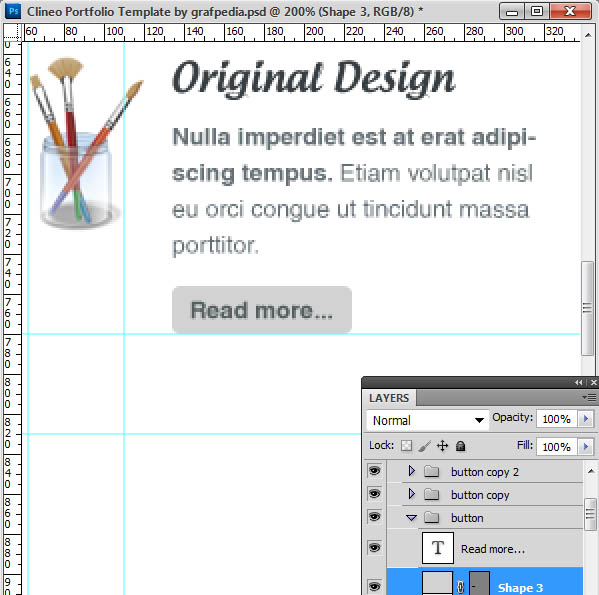Maximize the document window
The width and height of the screenshot is (599, 595).
coord(537,11)
